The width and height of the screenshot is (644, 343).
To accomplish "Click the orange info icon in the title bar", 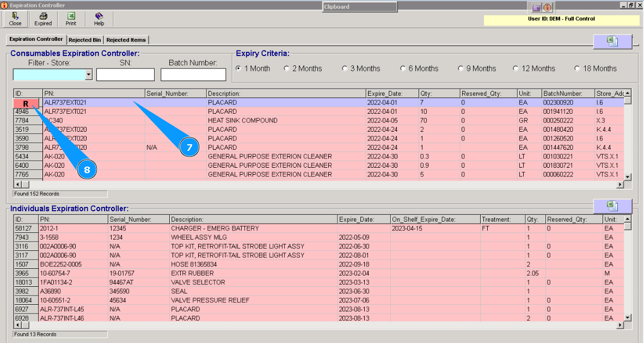I will (x=547, y=7).
